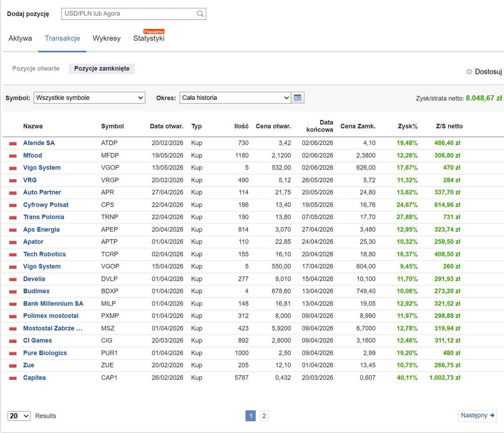Click the flag icon beside CI Games
The image size is (504, 433).
tap(13, 341)
